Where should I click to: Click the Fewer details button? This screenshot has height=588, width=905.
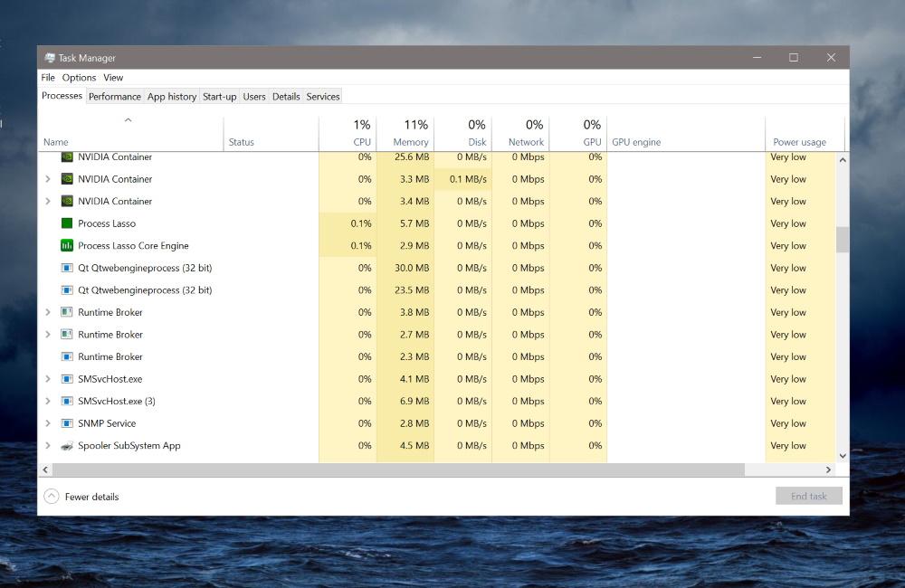pos(81,497)
